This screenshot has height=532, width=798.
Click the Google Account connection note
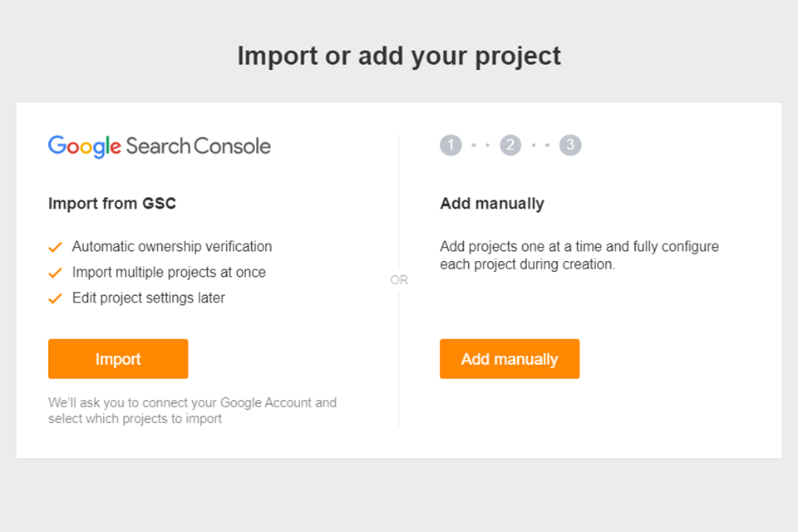[x=192, y=411]
